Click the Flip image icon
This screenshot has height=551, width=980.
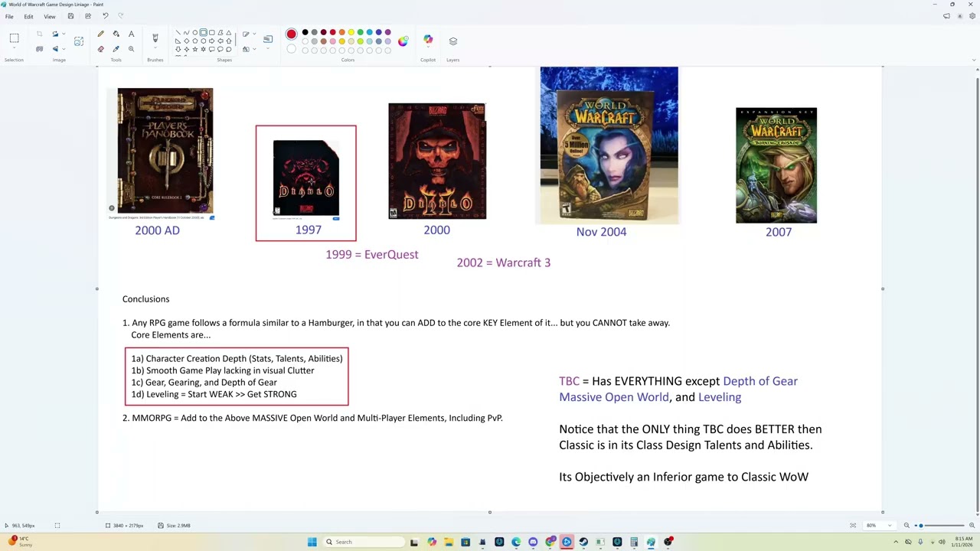point(55,49)
